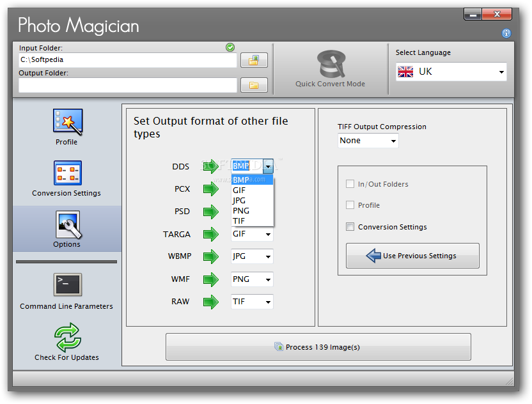
Task: Click the Command Line Parameters label
Action: 66,306
